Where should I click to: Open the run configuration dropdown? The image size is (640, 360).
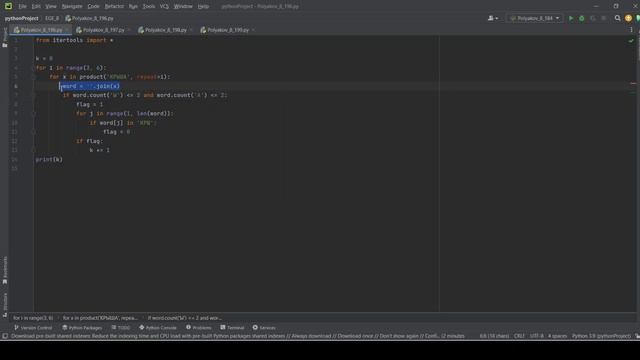(x=535, y=18)
